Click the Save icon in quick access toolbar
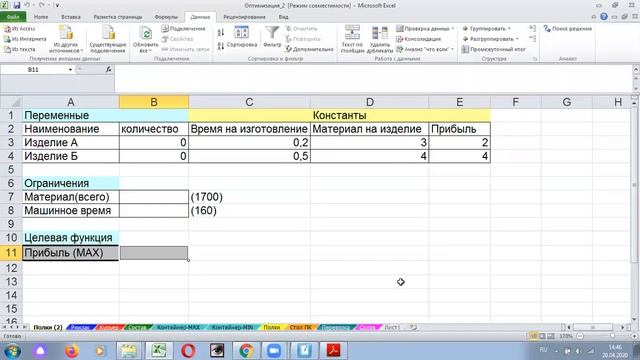The image size is (640, 360). click(x=17, y=5)
